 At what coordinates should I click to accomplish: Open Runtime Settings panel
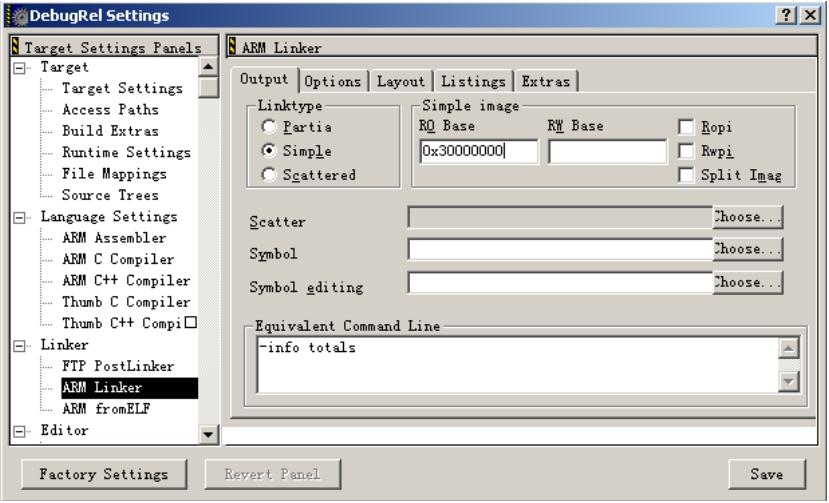pyautogui.click(x=126, y=152)
